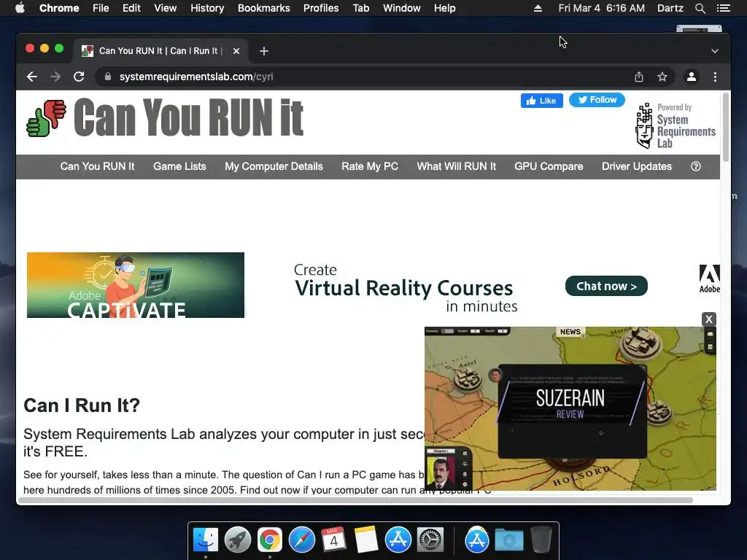Click the page vertical scrollbar
Screen dimensions: 747x560
coord(726,128)
